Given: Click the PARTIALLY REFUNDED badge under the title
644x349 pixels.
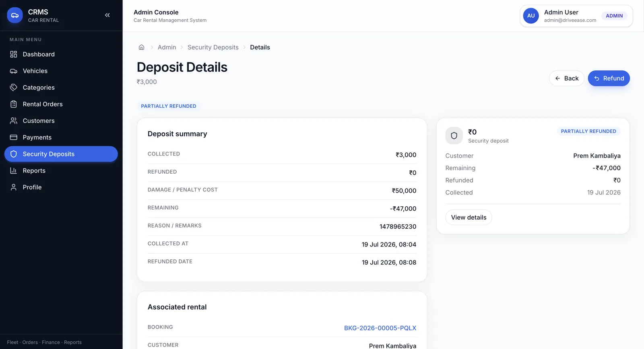Looking at the screenshot, I should (x=169, y=106).
